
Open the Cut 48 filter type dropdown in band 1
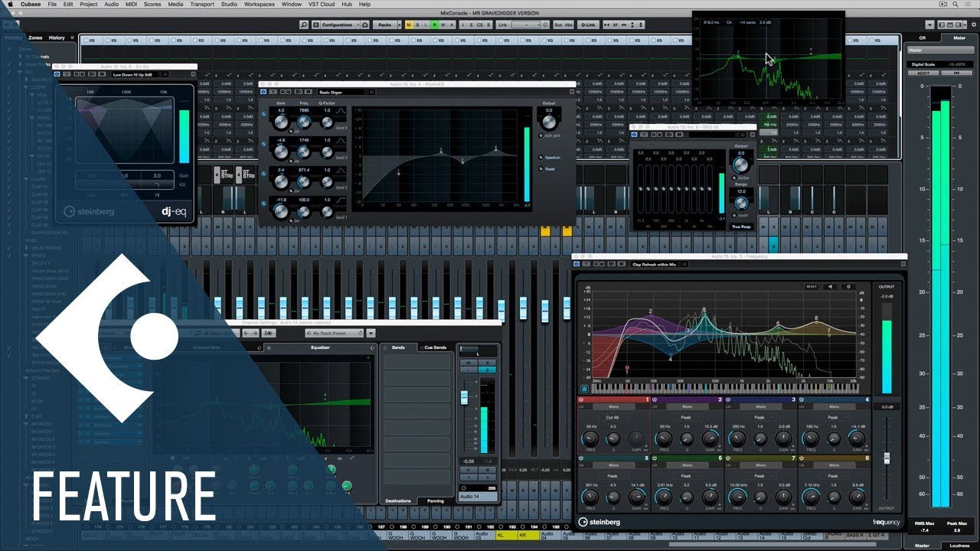pyautogui.click(x=612, y=417)
